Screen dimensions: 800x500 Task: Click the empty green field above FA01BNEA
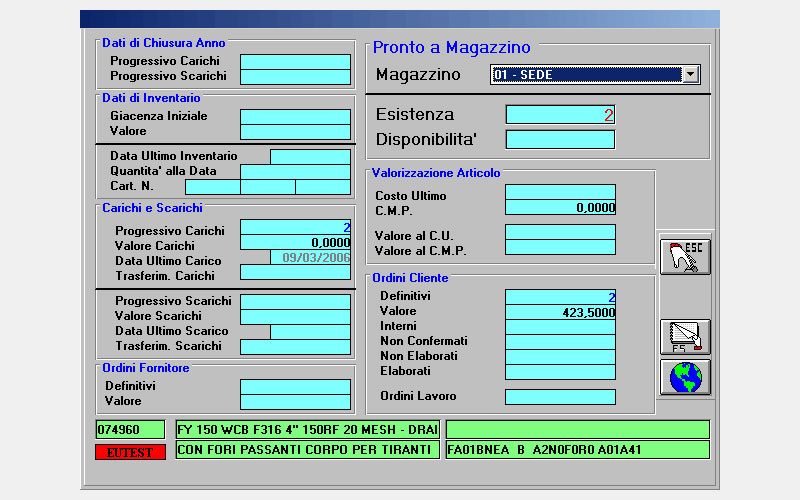(578, 430)
